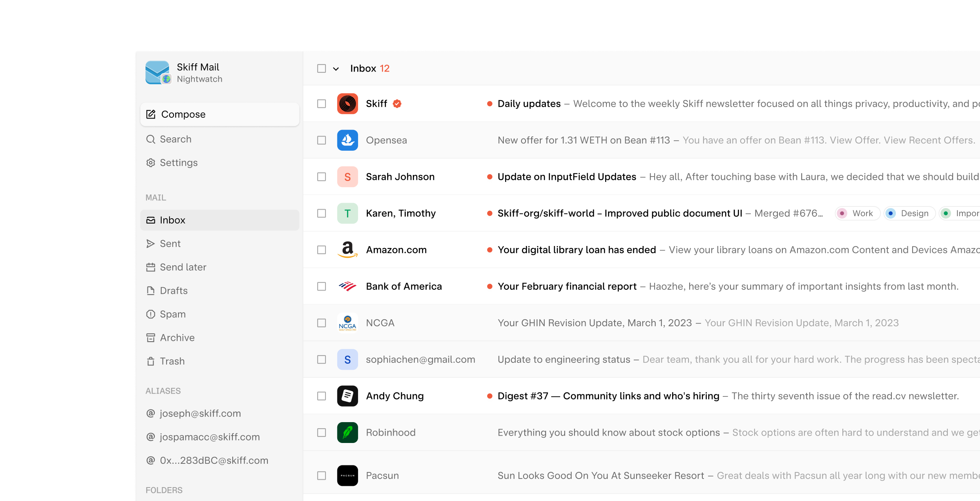The height and width of the screenshot is (501, 980).
Task: Click the joseph@skiff.com alias link
Action: tap(200, 413)
